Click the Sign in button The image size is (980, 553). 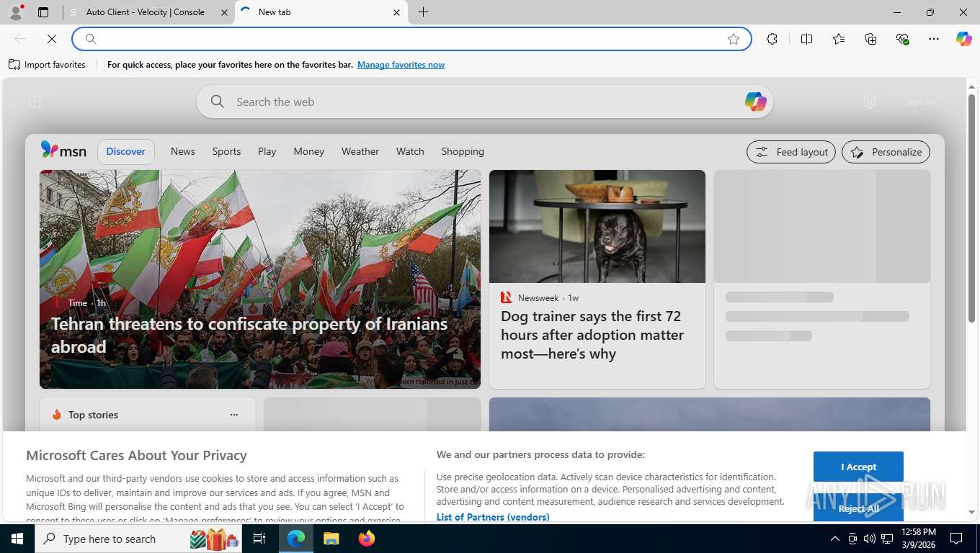[919, 102]
